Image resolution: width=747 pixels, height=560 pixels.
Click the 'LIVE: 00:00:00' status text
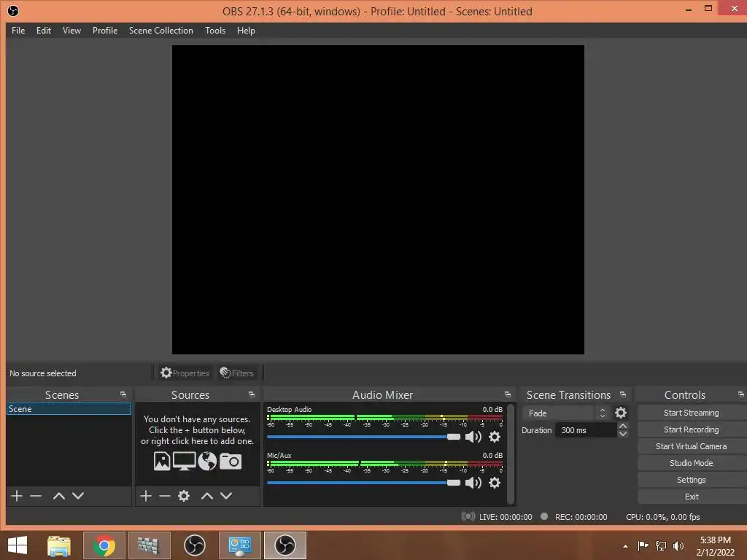tap(506, 517)
